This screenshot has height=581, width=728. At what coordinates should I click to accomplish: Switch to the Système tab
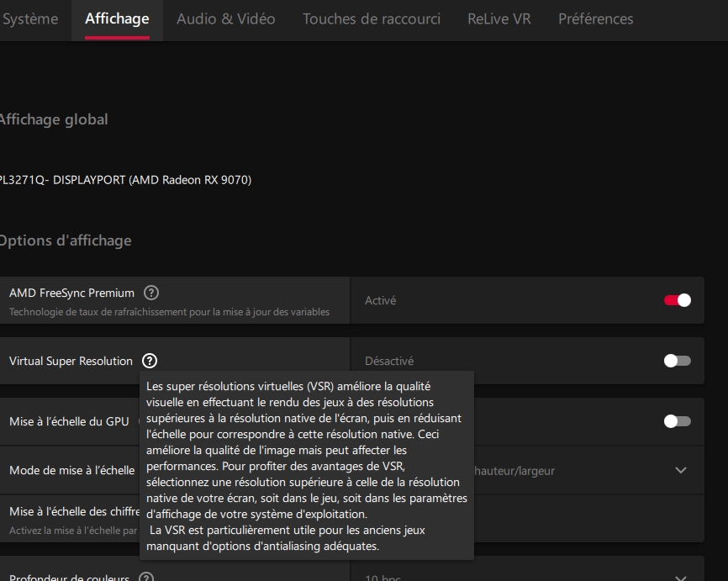point(30,19)
